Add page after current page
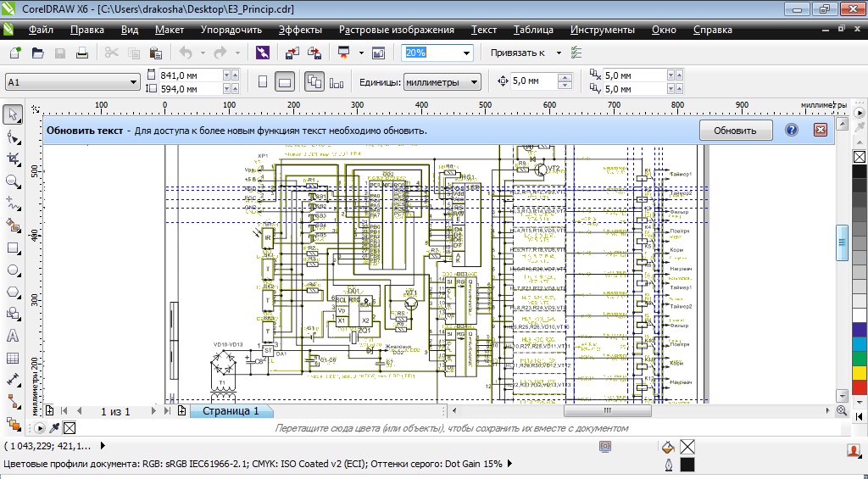The width and height of the screenshot is (868, 479). pyautogui.click(x=181, y=411)
